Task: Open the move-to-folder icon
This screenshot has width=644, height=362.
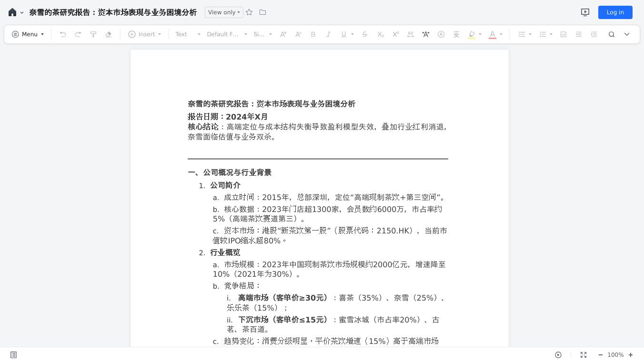Action: click(x=262, y=12)
